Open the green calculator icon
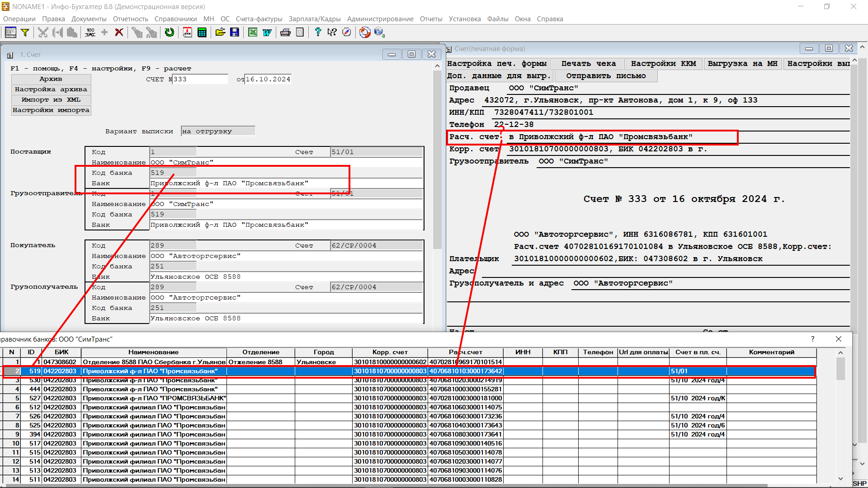This screenshot has height=488, width=868. [x=202, y=32]
